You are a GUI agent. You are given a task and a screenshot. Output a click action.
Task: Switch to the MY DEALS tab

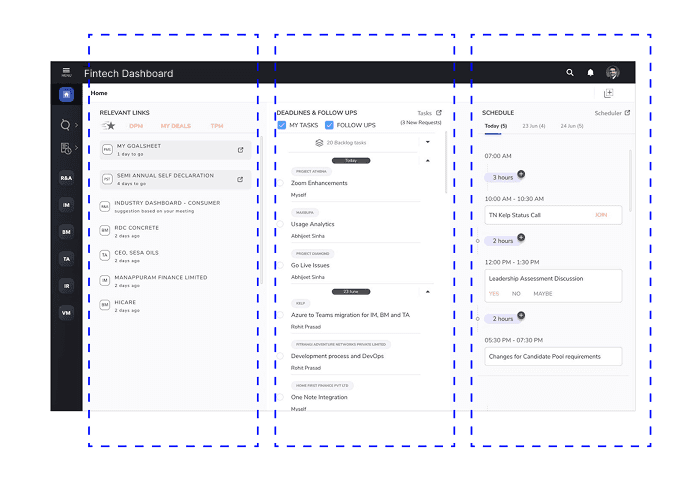click(x=176, y=126)
